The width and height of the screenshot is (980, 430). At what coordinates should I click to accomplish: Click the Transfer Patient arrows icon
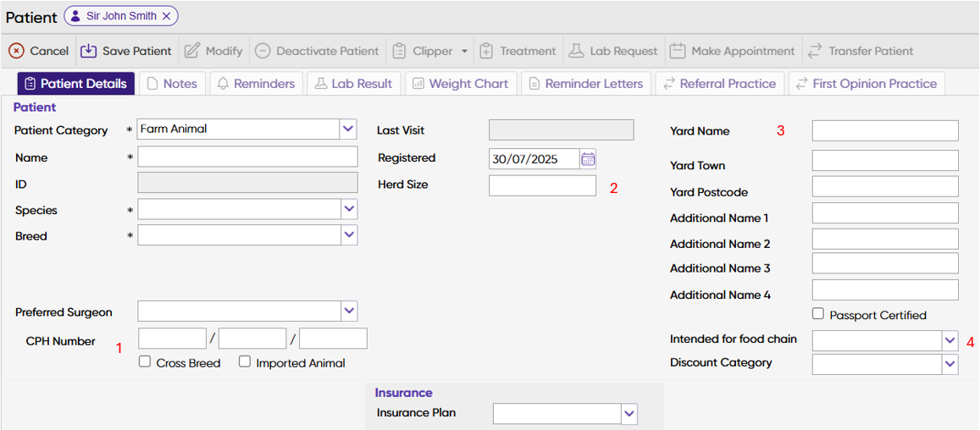(814, 52)
